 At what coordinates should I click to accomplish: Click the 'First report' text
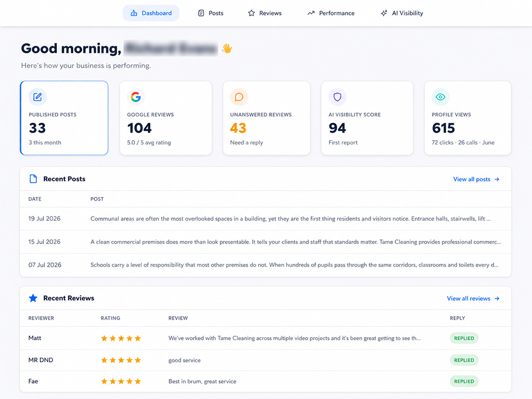click(343, 143)
